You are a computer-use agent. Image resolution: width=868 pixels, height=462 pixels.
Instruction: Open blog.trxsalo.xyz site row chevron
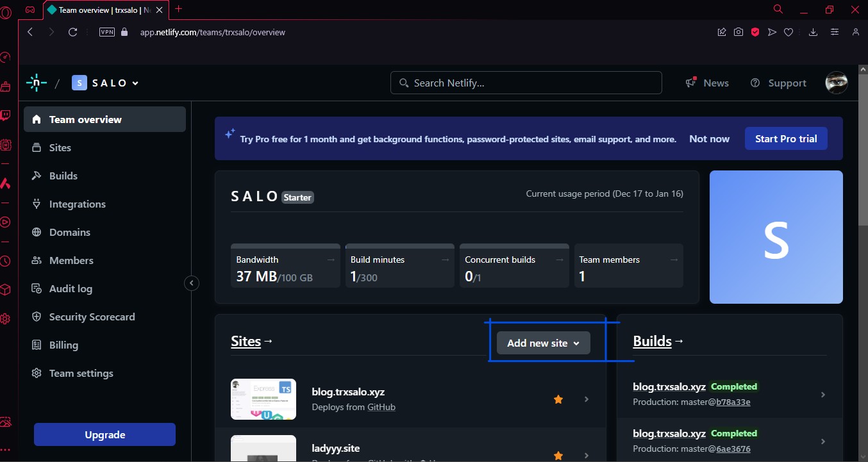587,399
